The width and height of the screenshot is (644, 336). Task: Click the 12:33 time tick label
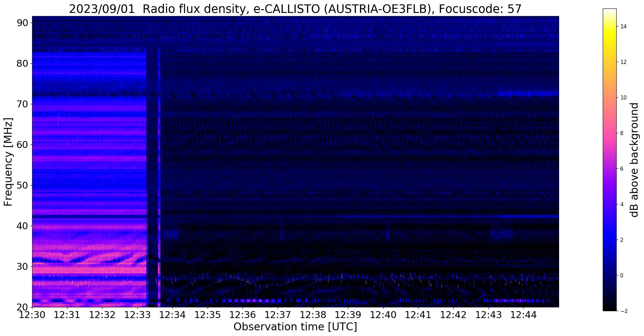pos(137,315)
